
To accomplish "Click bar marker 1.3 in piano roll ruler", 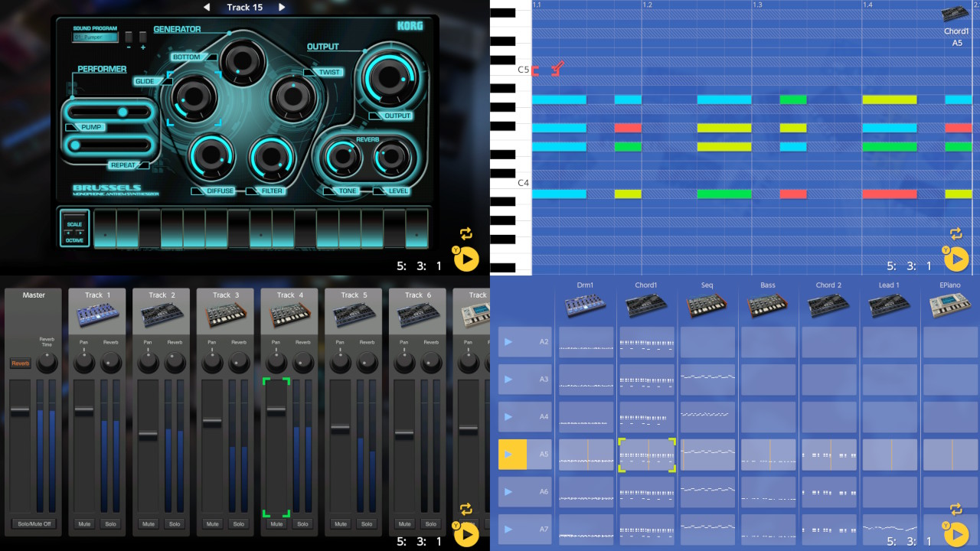I will click(758, 5).
